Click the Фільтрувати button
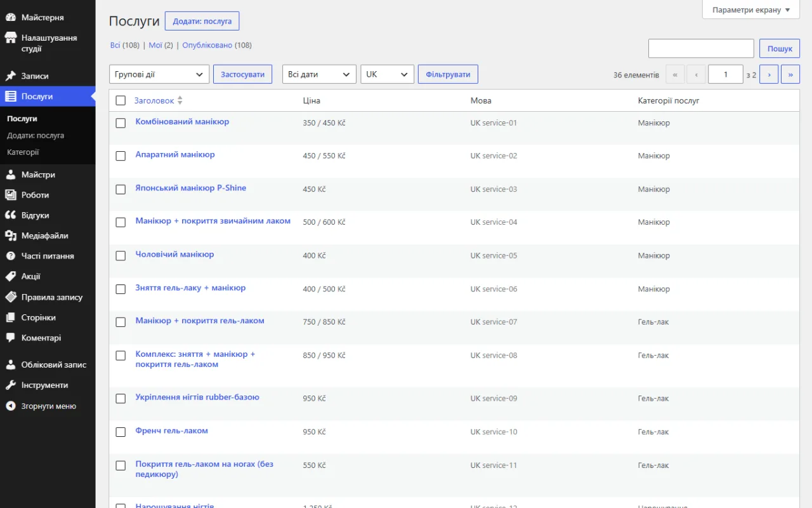Image resolution: width=812 pixels, height=508 pixels. pos(448,74)
